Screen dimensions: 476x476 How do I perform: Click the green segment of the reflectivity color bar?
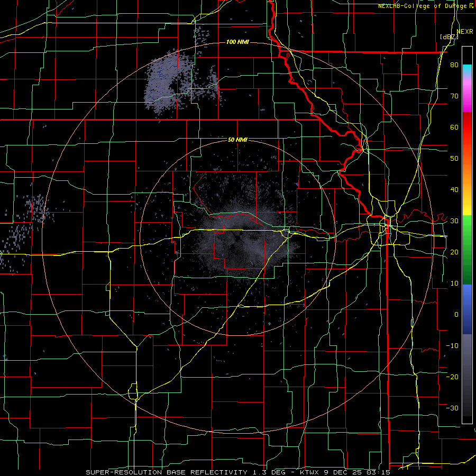click(467, 250)
